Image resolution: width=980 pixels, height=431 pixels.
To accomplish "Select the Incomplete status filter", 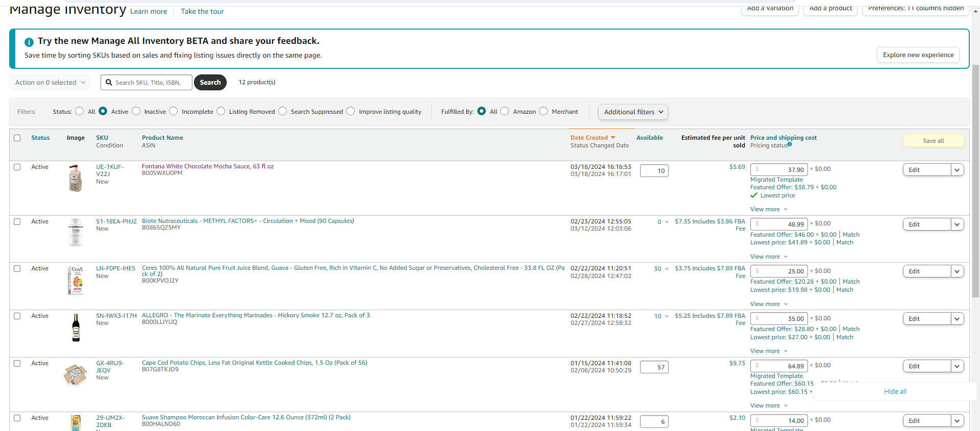I will (x=174, y=111).
